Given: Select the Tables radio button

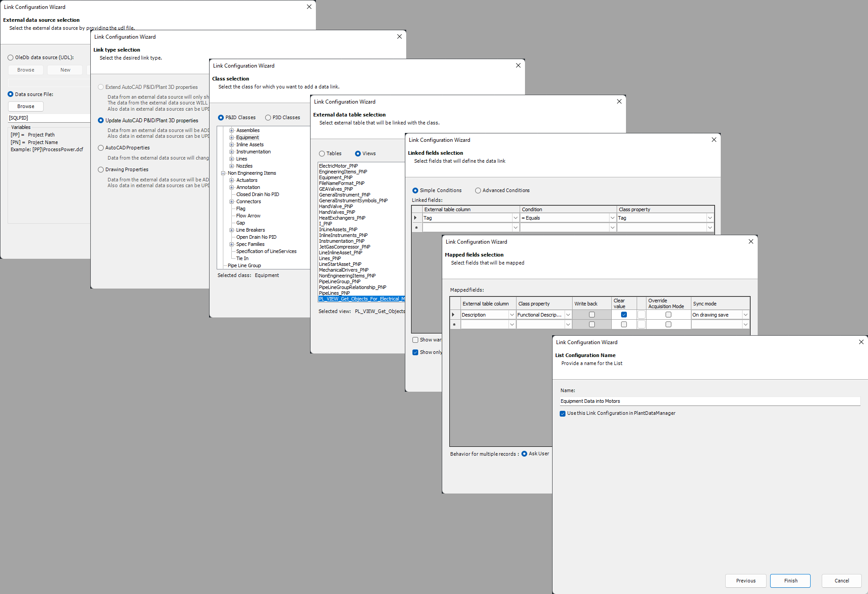Looking at the screenshot, I should coord(322,154).
